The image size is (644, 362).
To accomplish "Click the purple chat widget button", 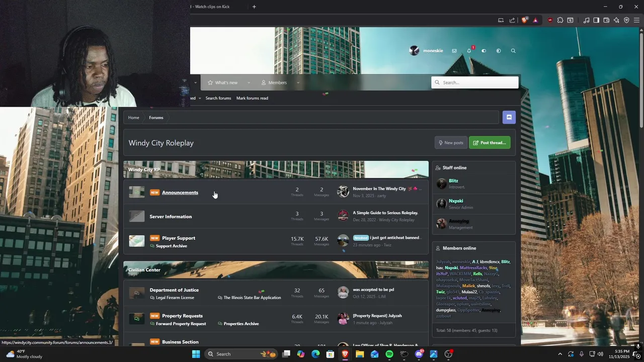I will pyautogui.click(x=509, y=117).
